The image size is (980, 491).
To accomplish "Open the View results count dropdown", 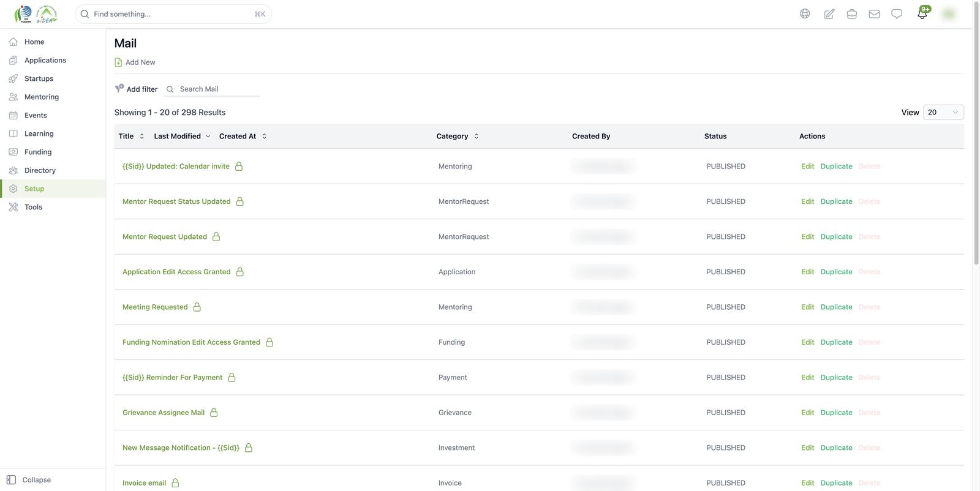I will click(943, 112).
